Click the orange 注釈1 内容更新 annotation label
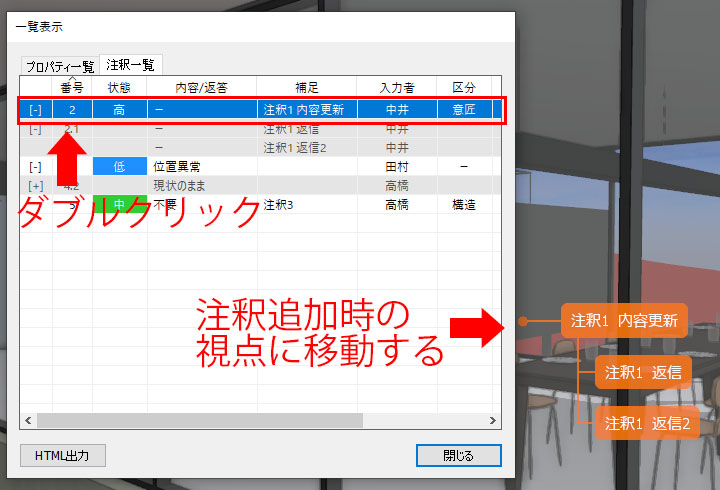Image resolution: width=720 pixels, height=490 pixels. [624, 322]
